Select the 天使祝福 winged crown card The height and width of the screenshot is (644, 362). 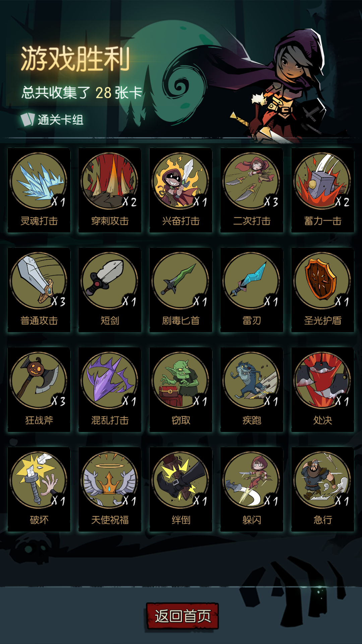(x=110, y=489)
